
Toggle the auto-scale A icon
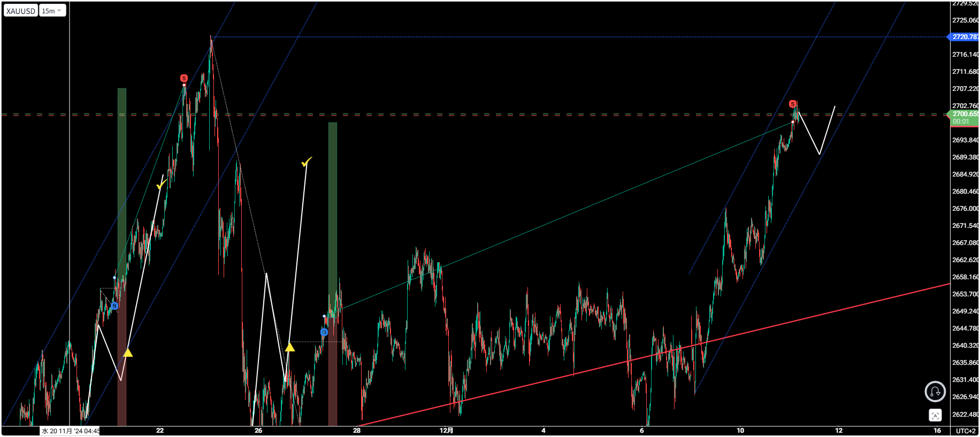[x=935, y=416]
